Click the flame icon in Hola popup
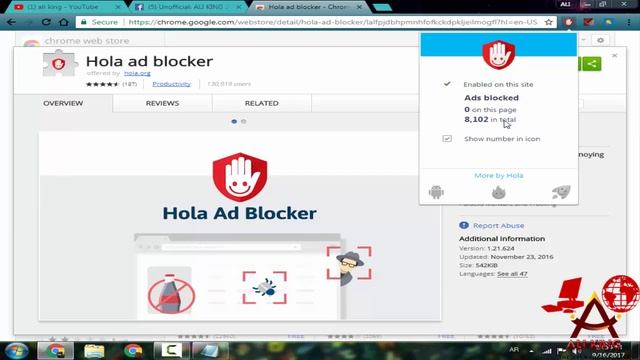Screen dimensions: 640x360 (x=498, y=192)
